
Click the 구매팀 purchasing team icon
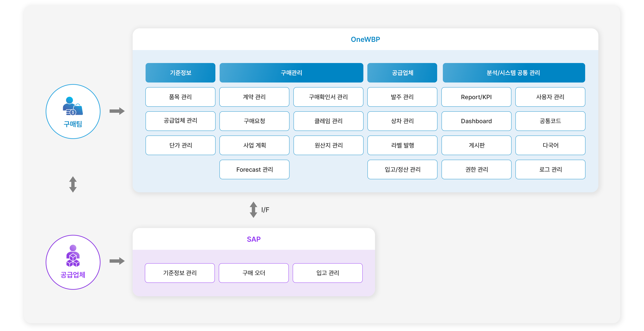[x=73, y=106]
